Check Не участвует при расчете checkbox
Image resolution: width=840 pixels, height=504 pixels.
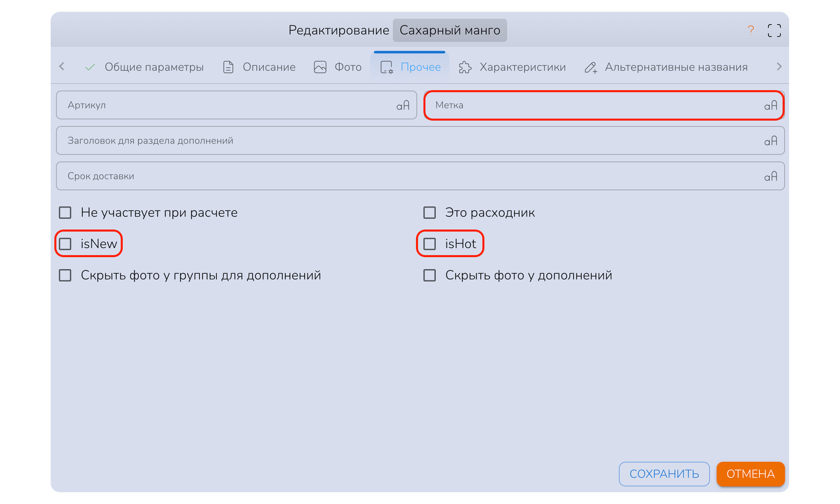click(x=65, y=213)
